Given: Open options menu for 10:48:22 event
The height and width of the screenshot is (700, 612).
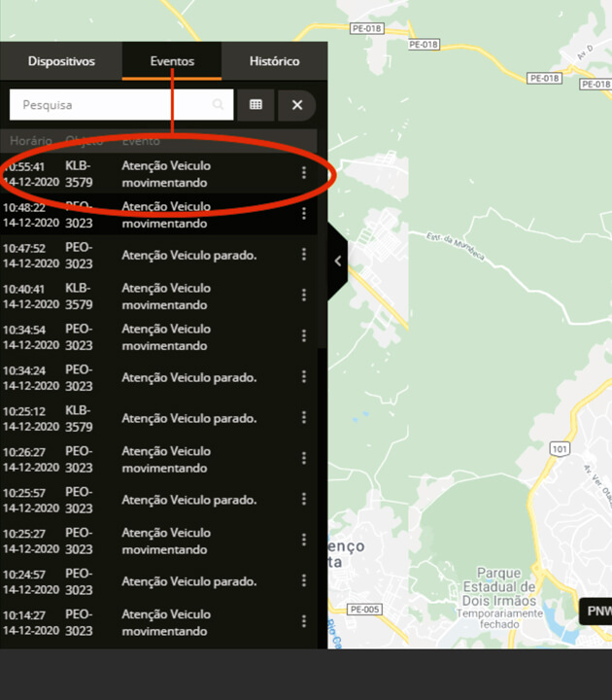Looking at the screenshot, I should point(304,214).
